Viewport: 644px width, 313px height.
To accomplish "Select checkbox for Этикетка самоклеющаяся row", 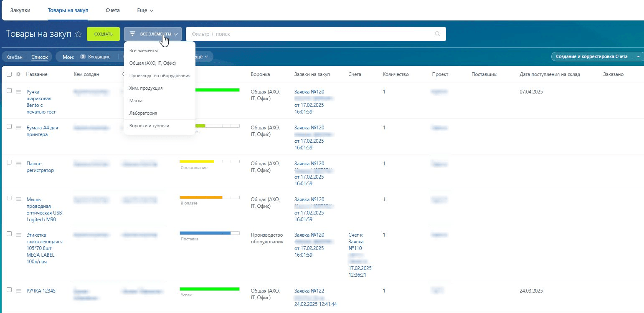I will 9,234.
